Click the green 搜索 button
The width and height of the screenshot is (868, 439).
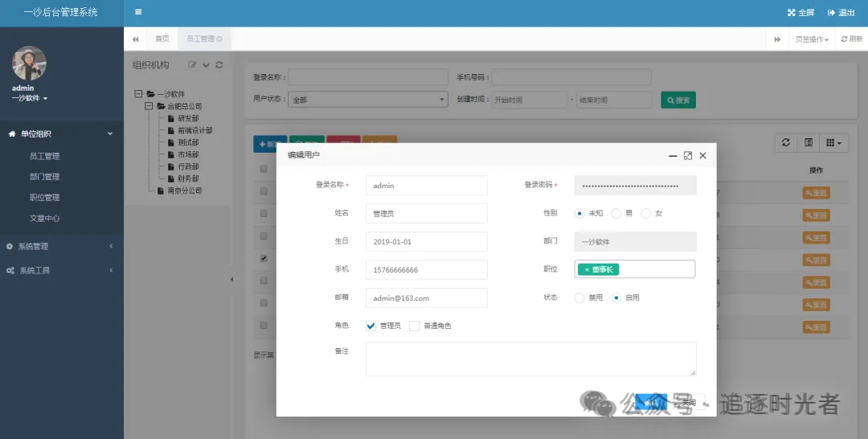coord(678,100)
